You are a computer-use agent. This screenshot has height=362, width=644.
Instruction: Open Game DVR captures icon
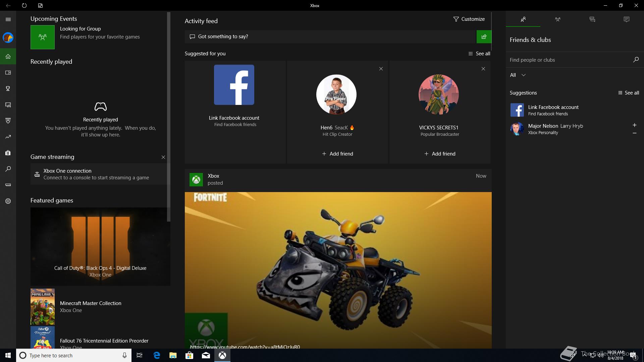8,105
